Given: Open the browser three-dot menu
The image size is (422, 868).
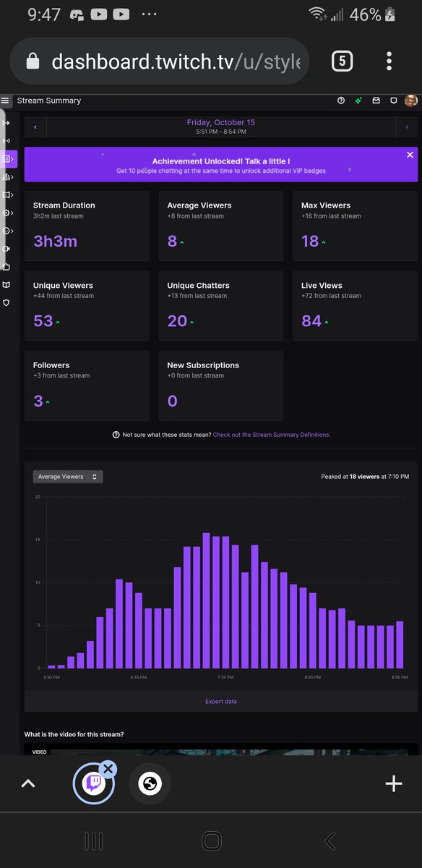Looking at the screenshot, I should click(389, 61).
